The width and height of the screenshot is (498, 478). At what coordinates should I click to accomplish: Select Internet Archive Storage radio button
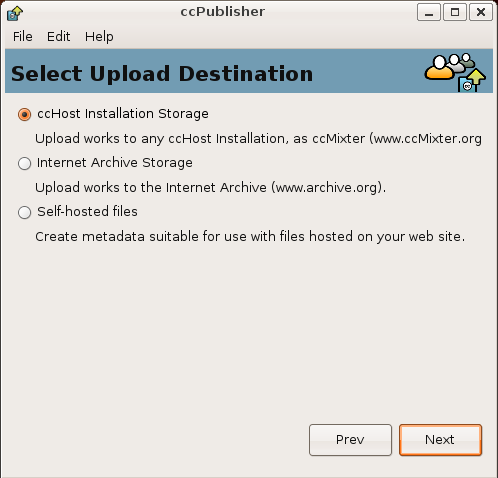(x=24, y=163)
